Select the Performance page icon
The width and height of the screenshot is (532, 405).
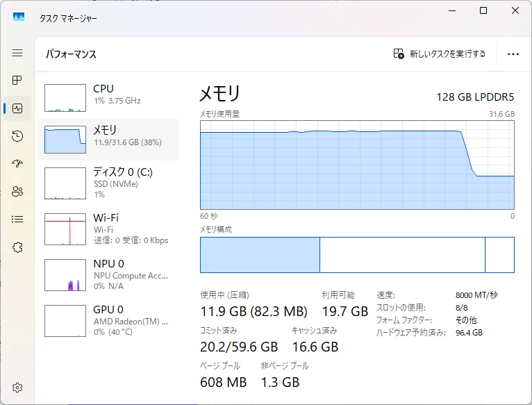17,108
